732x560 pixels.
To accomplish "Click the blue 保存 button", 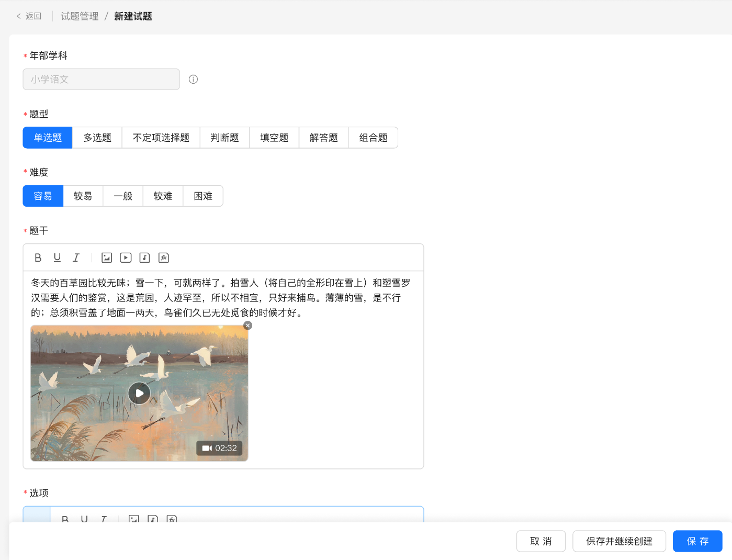I will (697, 541).
